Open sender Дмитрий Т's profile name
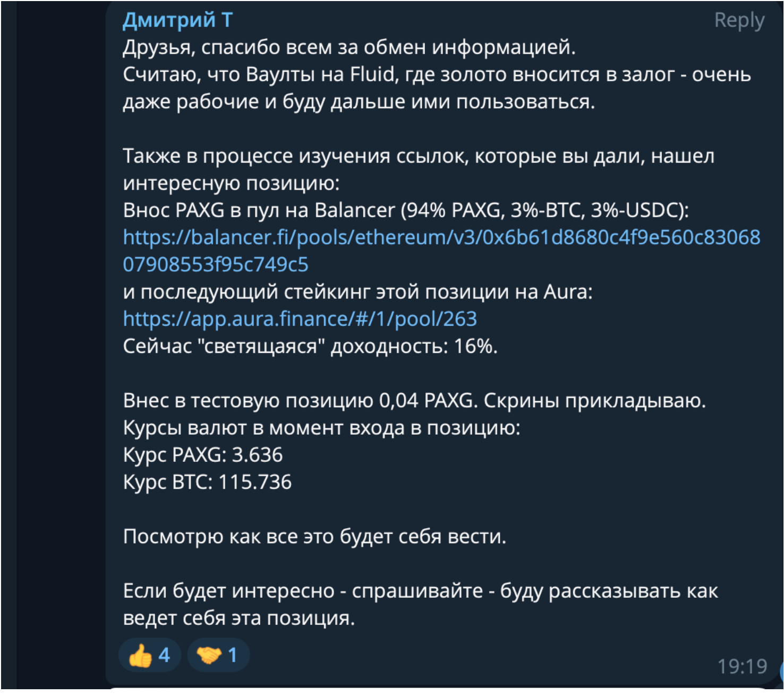Image resolution: width=784 pixels, height=694 pixels. tap(177, 20)
